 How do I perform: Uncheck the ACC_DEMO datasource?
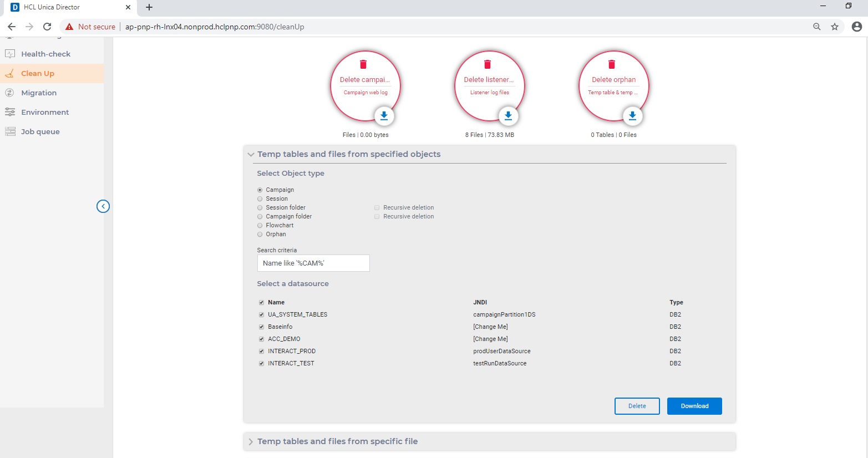coord(261,339)
